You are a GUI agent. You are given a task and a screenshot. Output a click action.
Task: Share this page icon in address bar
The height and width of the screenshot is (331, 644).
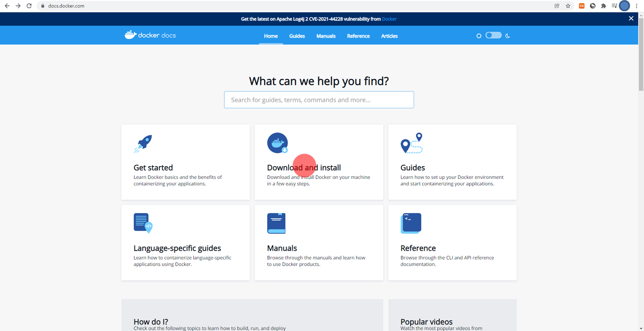557,6
